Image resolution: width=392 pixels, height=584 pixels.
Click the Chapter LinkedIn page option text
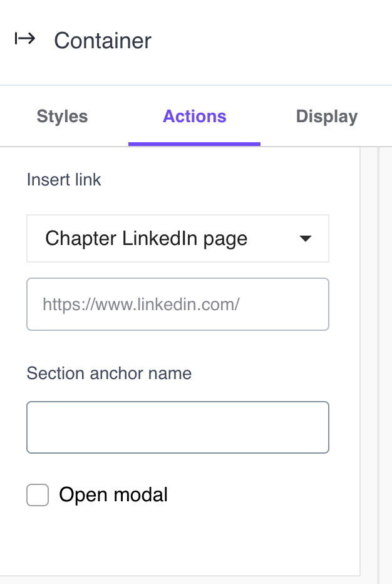click(x=146, y=239)
